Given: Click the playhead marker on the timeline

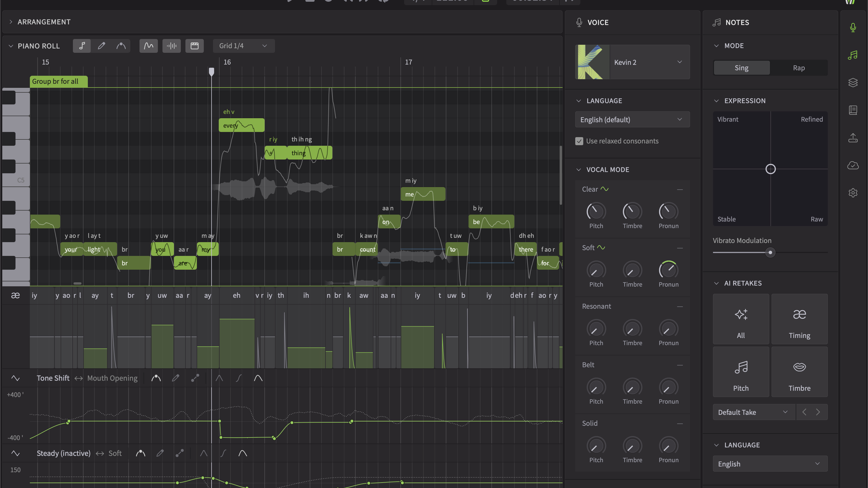Looking at the screenshot, I should click(211, 71).
